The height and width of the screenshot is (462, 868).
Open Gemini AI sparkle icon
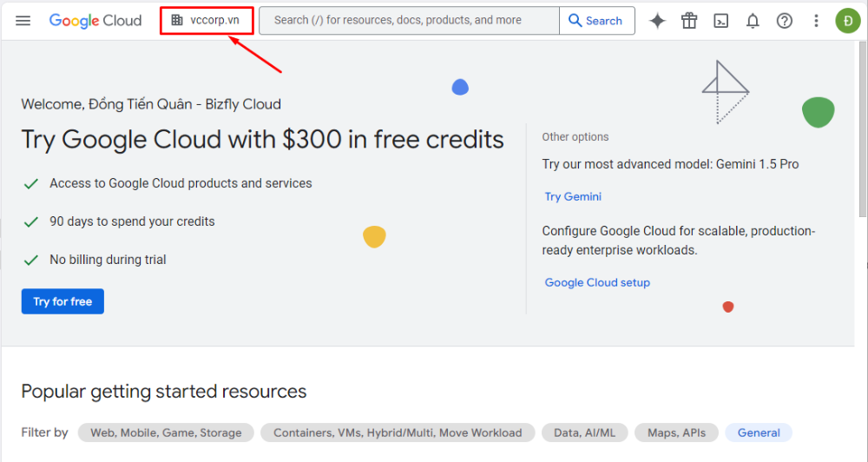pos(657,21)
